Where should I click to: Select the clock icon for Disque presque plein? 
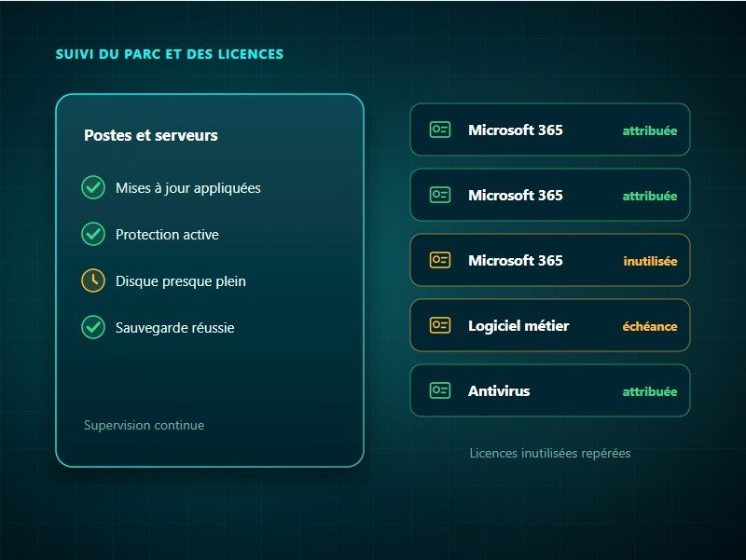click(x=93, y=280)
